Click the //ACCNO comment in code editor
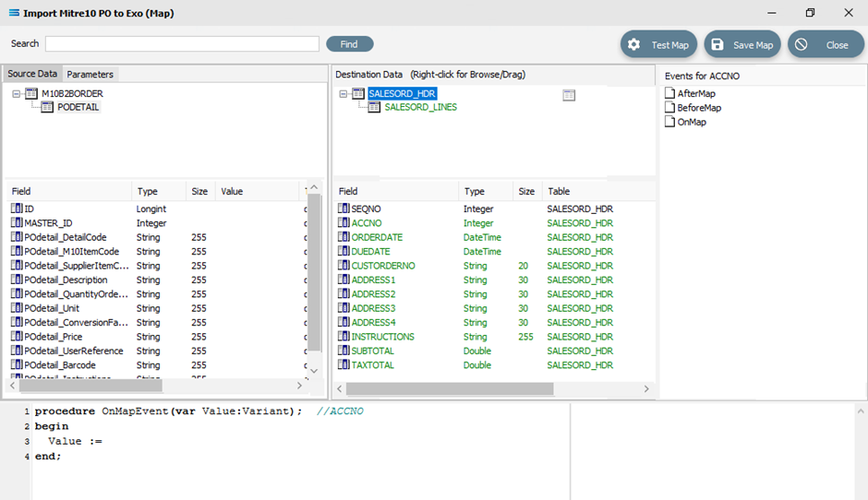 [x=340, y=411]
